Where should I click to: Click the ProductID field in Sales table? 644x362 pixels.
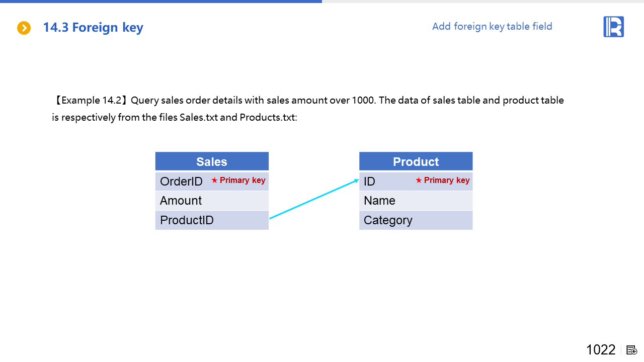click(187, 220)
